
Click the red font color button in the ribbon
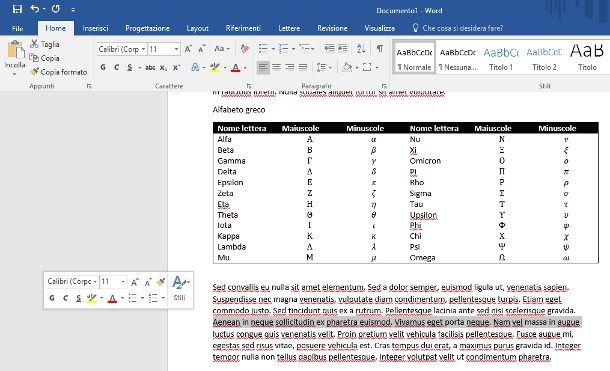(236, 68)
